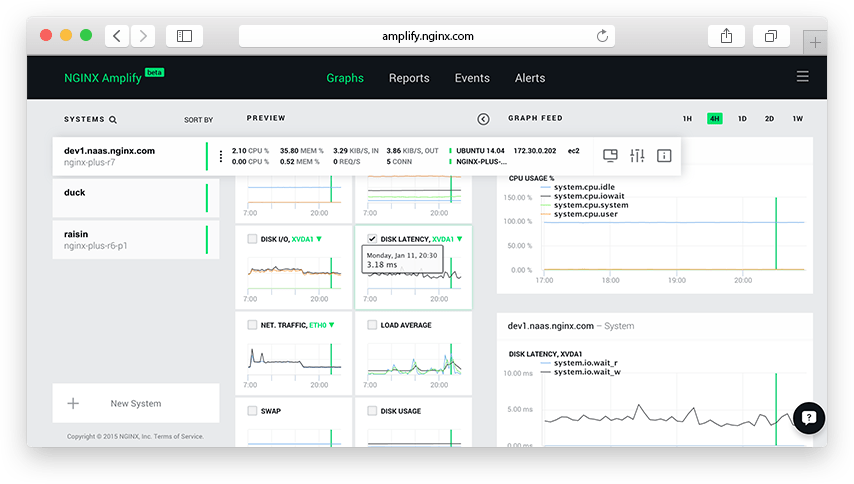Toggle the Safari sidebar button

click(184, 36)
